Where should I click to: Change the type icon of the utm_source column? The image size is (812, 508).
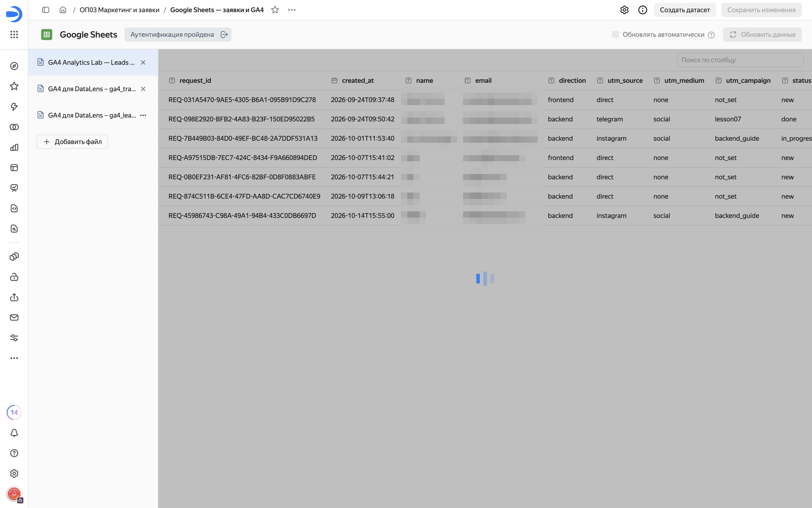[x=600, y=81]
